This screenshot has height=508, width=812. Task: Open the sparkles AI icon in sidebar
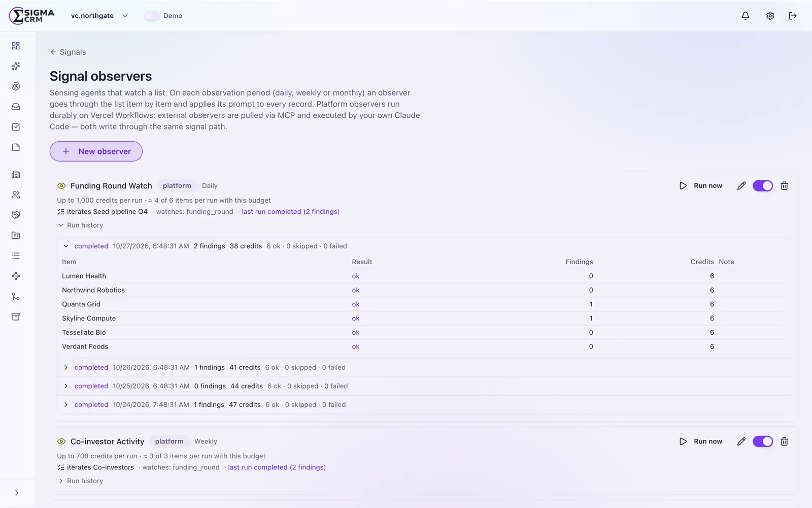[x=16, y=66]
